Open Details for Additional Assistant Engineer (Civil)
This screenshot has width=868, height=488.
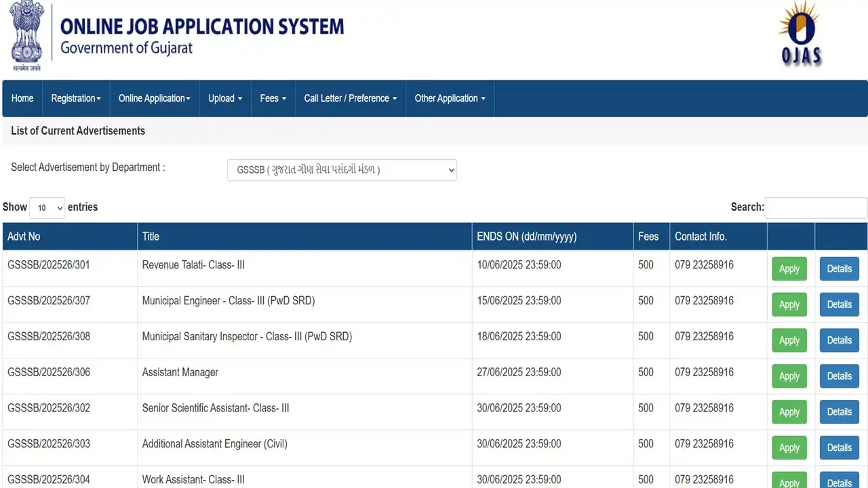[840, 448]
